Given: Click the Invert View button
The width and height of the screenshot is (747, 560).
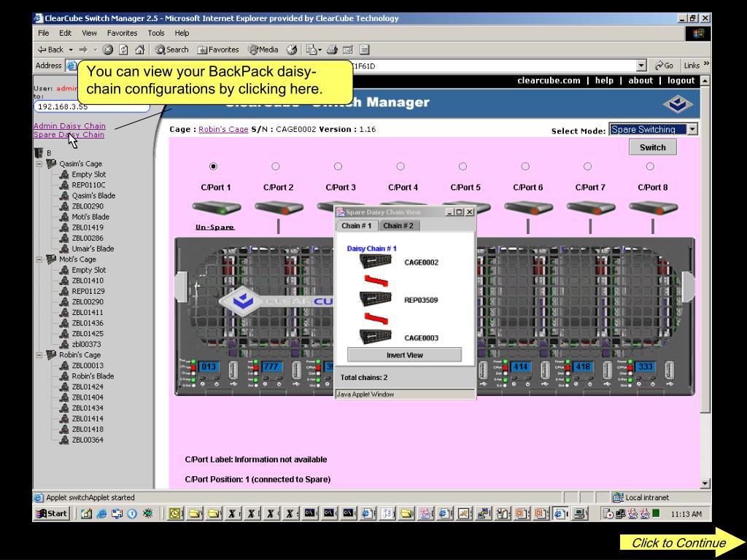Looking at the screenshot, I should click(x=404, y=355).
